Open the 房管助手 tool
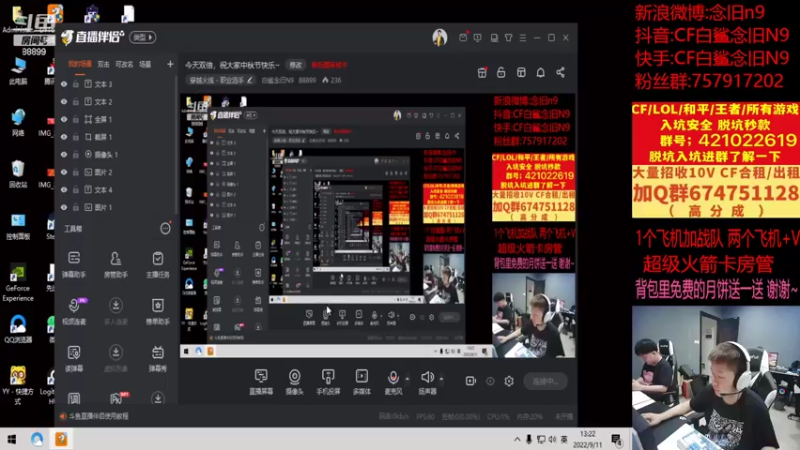This screenshot has width=800, height=450. tap(116, 264)
